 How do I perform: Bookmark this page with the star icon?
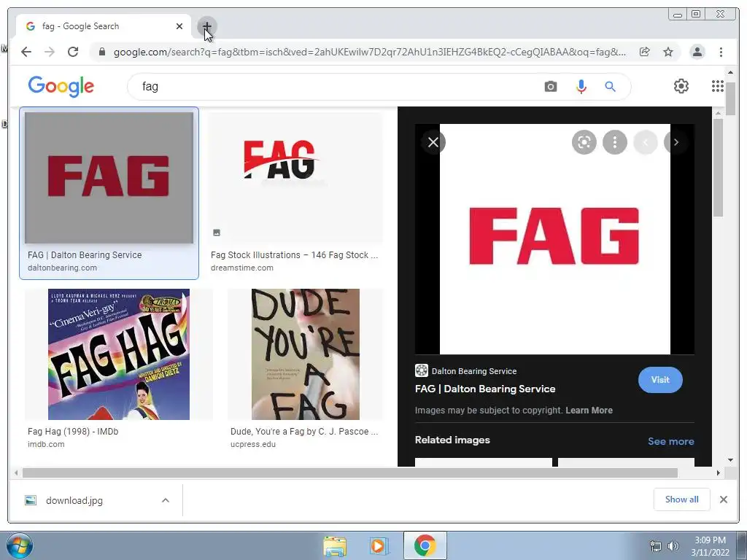[x=668, y=52]
